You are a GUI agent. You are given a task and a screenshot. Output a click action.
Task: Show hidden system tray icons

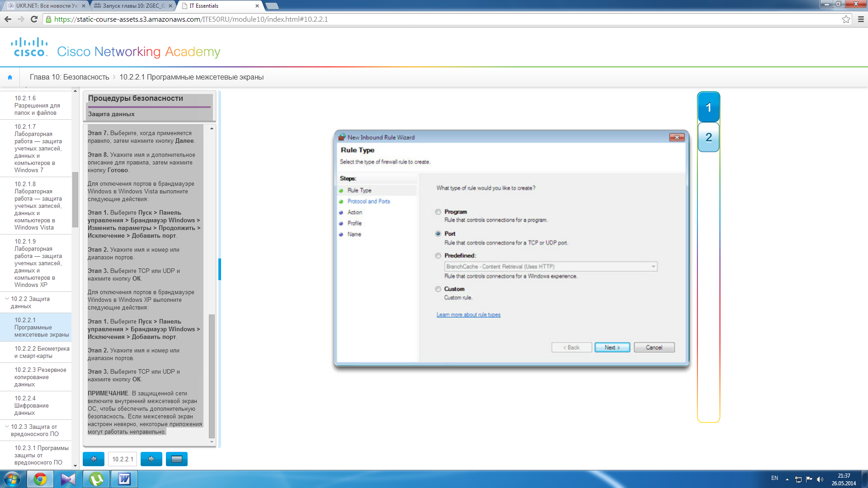(787, 479)
